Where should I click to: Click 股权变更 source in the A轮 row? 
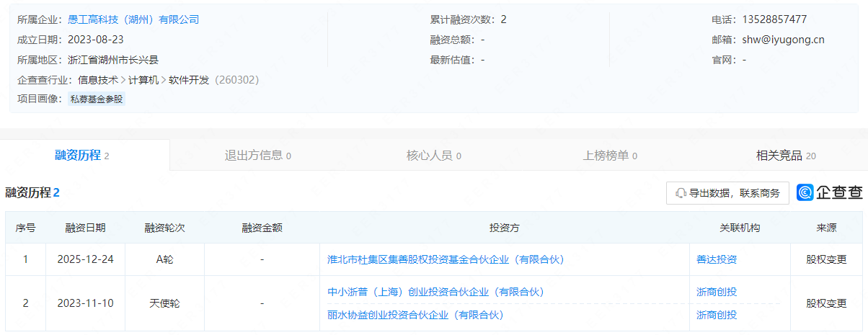(x=826, y=259)
